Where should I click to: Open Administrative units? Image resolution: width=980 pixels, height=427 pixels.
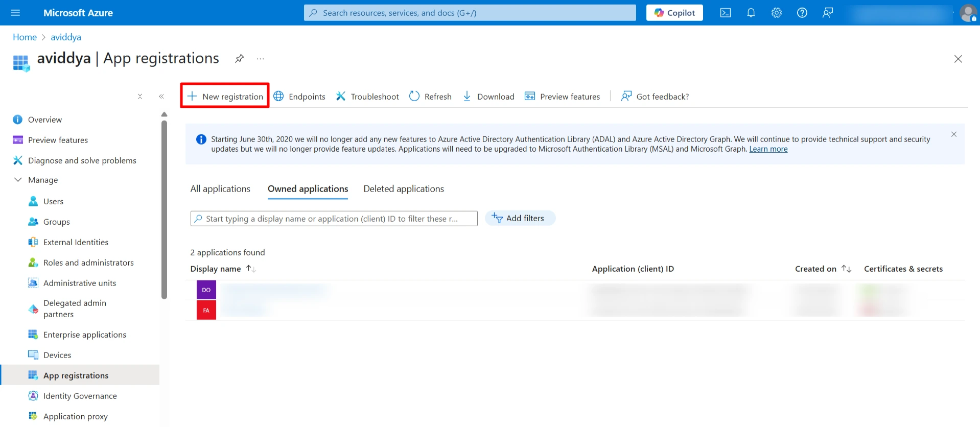click(80, 283)
